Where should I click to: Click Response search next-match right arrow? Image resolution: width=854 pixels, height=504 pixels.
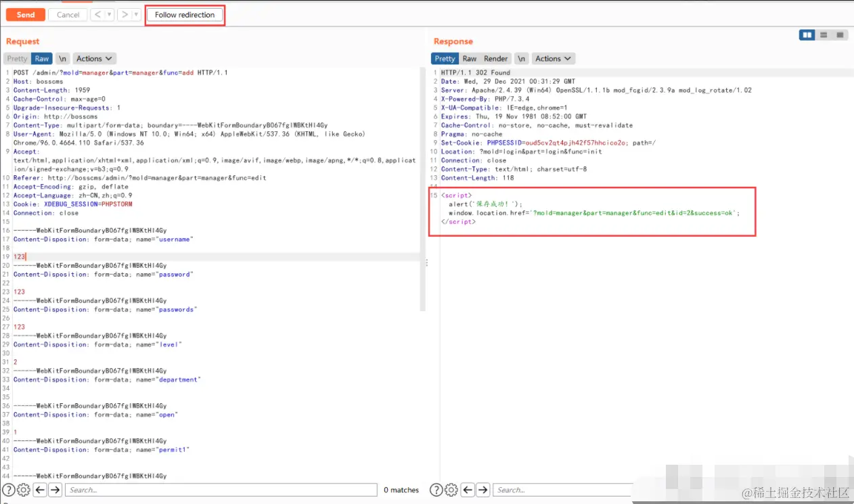(x=483, y=490)
